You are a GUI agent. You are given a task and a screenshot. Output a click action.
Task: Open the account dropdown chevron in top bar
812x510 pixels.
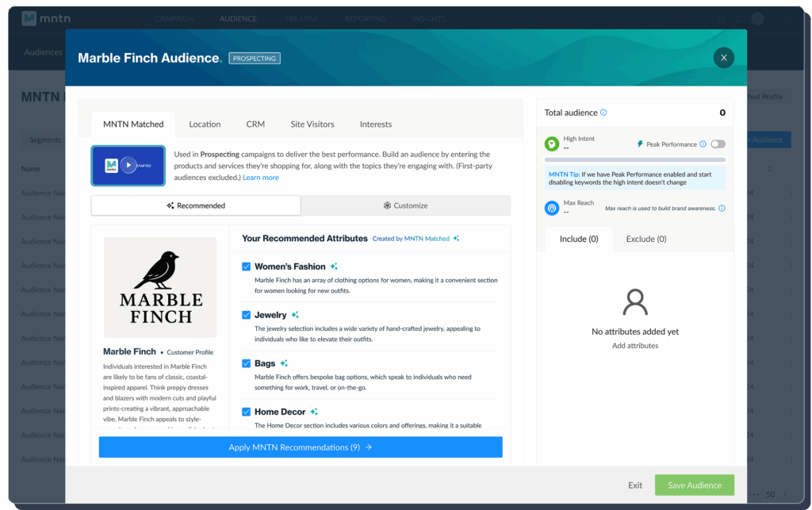[x=787, y=19]
